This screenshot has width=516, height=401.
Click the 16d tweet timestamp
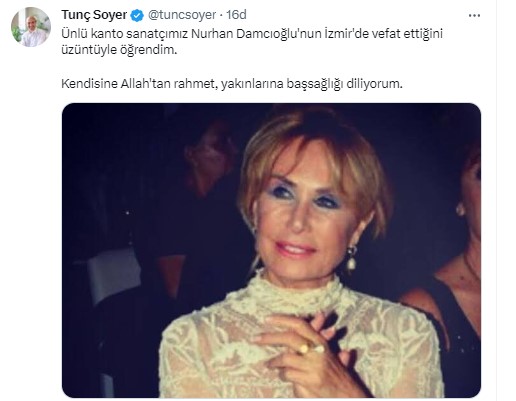pyautogui.click(x=236, y=15)
